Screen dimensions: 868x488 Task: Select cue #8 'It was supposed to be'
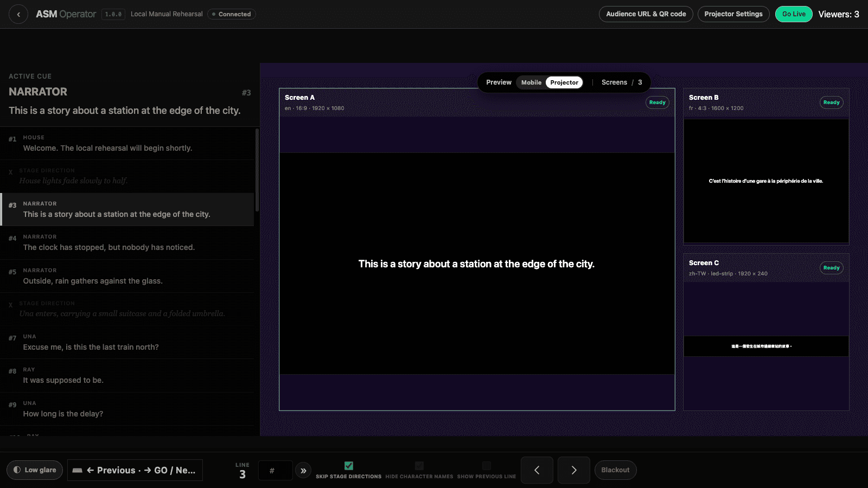pyautogui.click(x=127, y=375)
